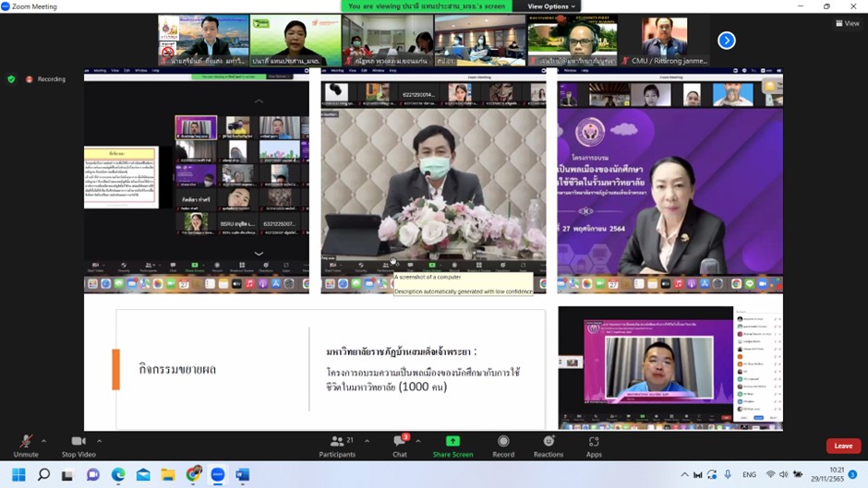This screenshot has width=868, height=488.
Task: Switch ENG input language
Action: [749, 475]
